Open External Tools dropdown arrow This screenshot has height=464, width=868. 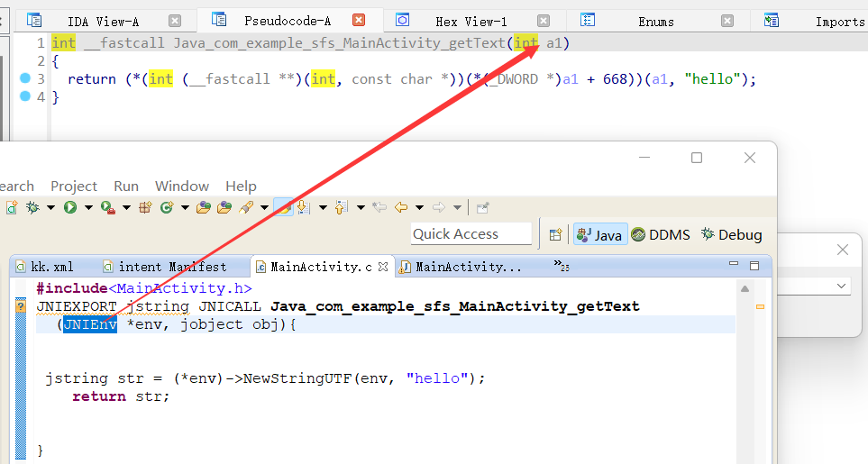tap(126, 208)
